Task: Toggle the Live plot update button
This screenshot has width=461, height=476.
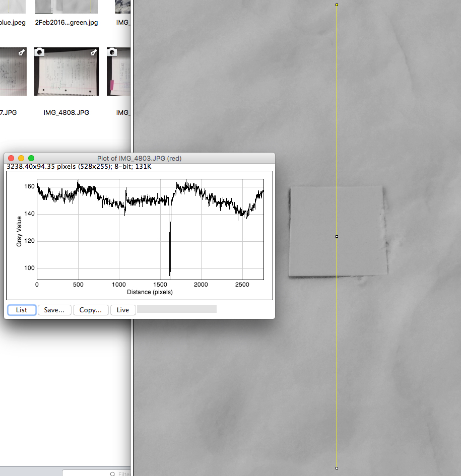Action: coord(122,310)
